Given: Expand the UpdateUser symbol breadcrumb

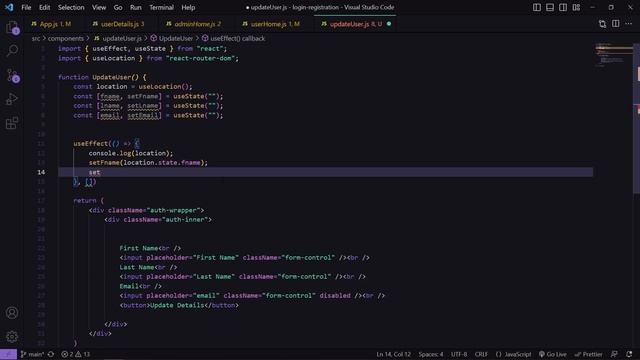Looking at the screenshot, I should coord(172,38).
